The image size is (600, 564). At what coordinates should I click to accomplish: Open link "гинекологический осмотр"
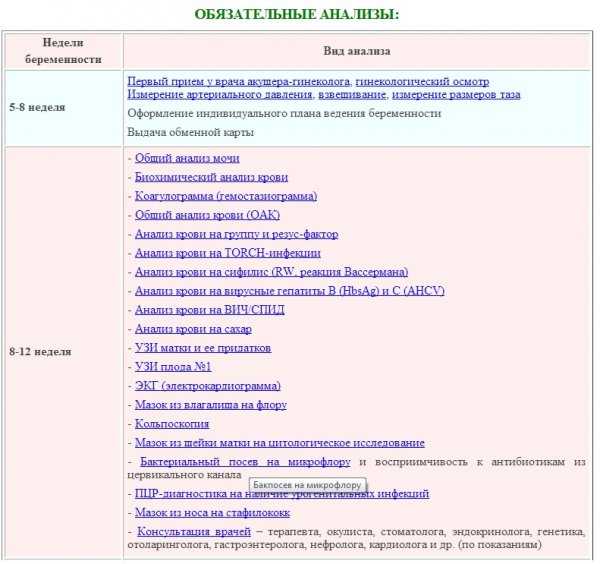coord(422,82)
